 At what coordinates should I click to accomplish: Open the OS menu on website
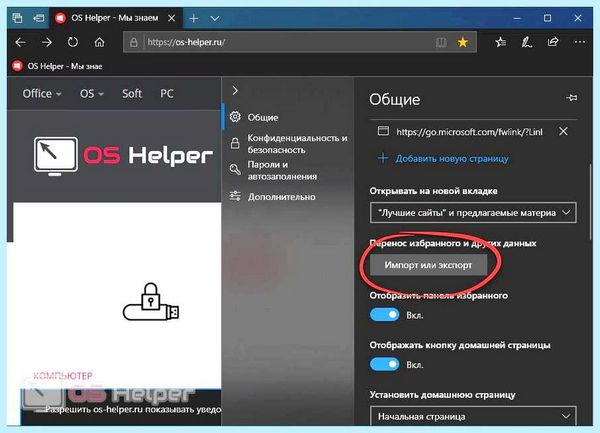pyautogui.click(x=91, y=93)
